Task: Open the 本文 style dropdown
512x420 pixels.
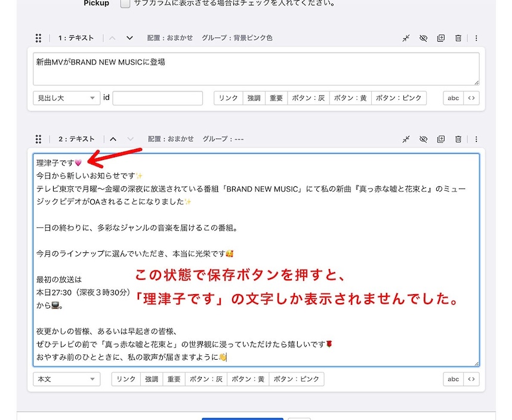Action: (x=66, y=379)
